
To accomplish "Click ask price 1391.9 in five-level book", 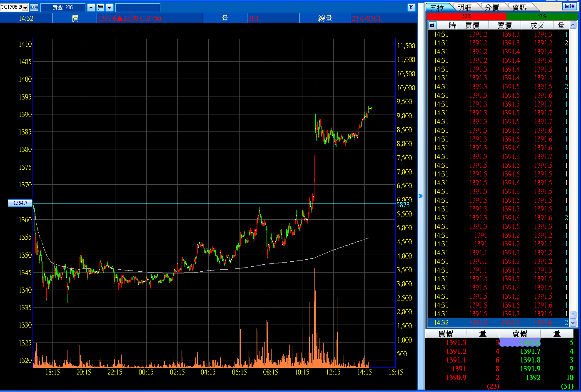I will [530, 369].
